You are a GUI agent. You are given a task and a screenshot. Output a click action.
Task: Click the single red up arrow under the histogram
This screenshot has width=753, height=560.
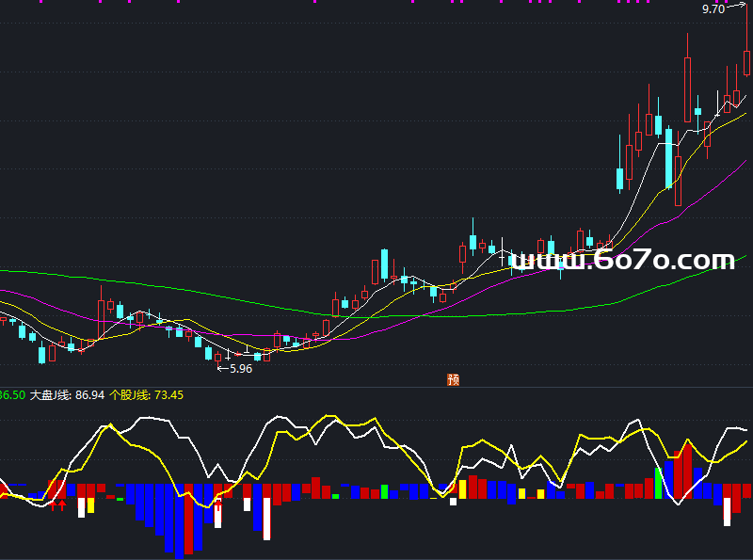[218, 505]
